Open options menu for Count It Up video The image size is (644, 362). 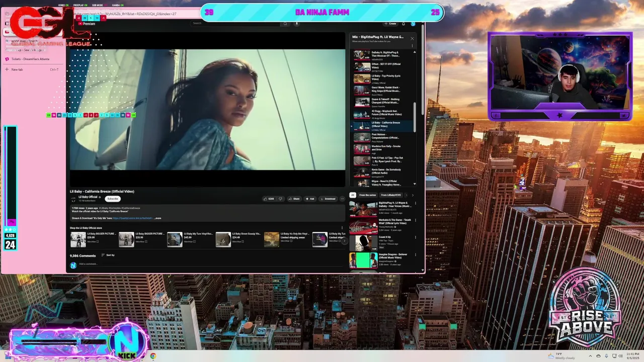pyautogui.click(x=416, y=237)
